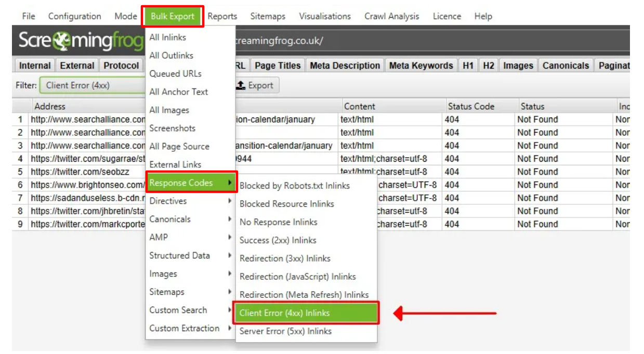
Task: Expand the Custom Extraction submenu
Action: pos(190,329)
